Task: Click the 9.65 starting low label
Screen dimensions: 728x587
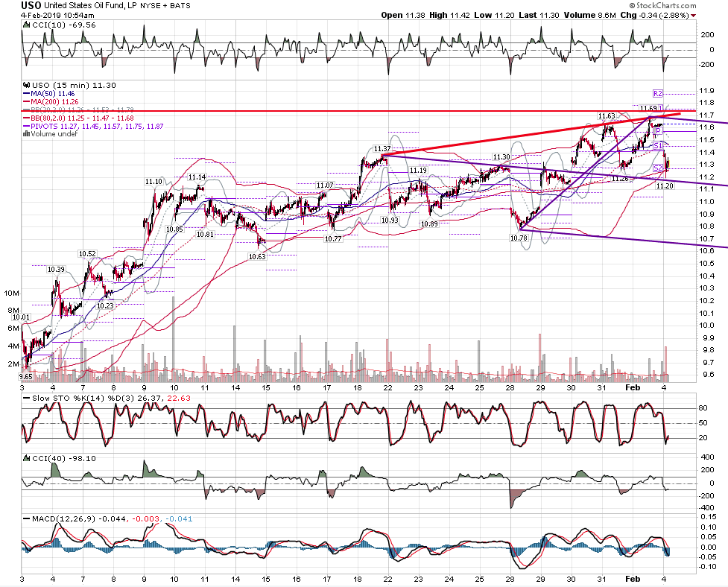Action: (26, 377)
